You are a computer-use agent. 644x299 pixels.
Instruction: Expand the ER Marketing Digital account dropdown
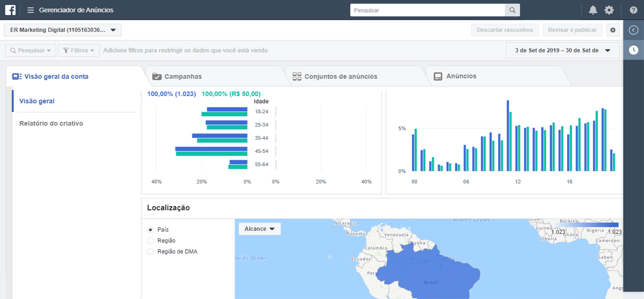point(63,30)
